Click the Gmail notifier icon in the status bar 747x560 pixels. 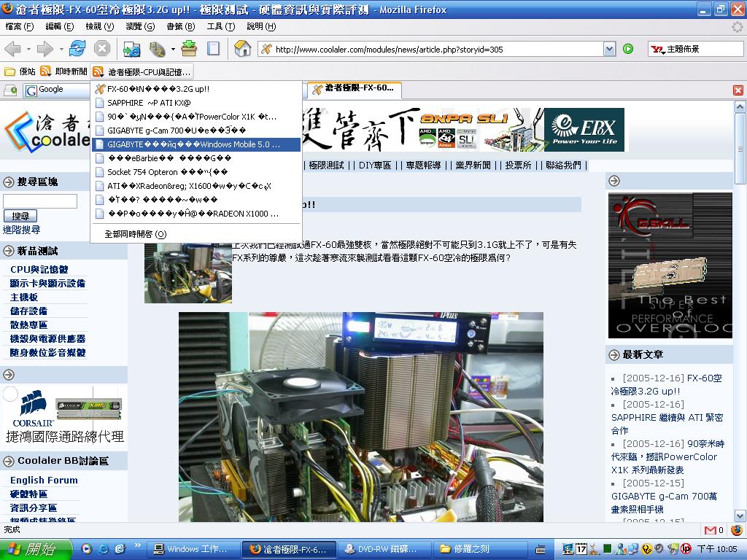711,530
